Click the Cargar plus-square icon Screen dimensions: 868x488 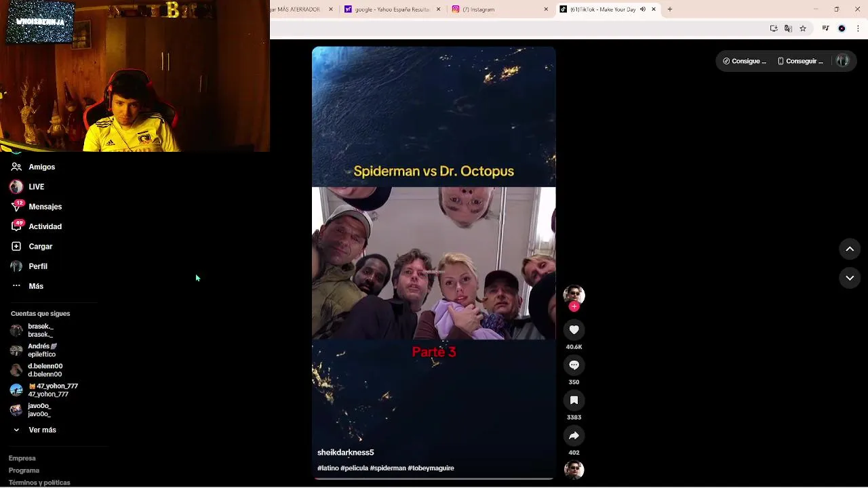(x=16, y=246)
